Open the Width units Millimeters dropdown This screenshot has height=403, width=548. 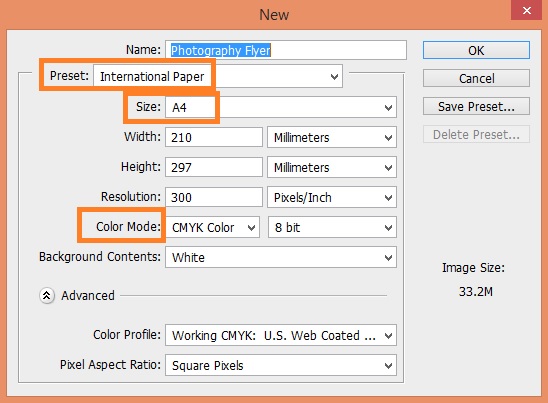[x=332, y=137]
